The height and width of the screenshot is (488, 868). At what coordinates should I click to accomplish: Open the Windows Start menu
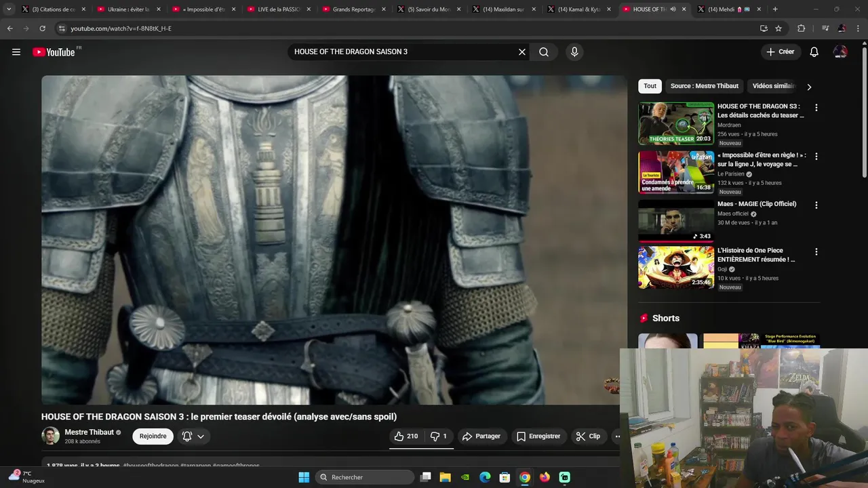[304, 477]
